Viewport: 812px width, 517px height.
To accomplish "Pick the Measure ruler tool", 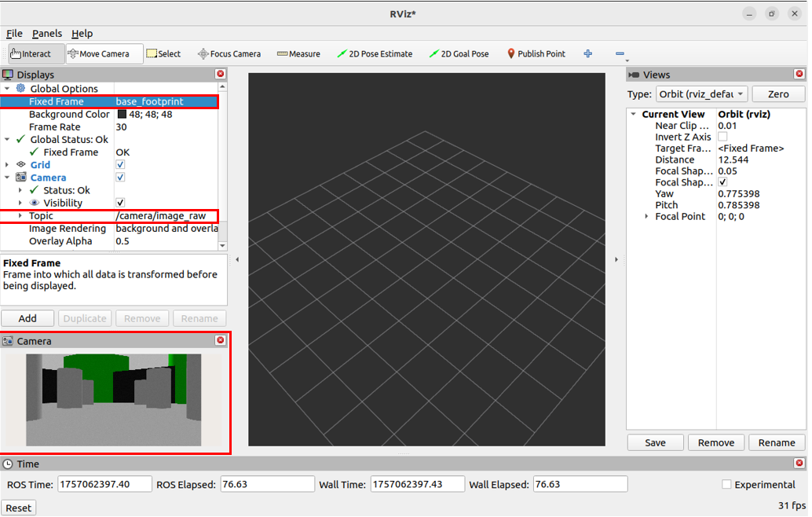I will click(298, 53).
